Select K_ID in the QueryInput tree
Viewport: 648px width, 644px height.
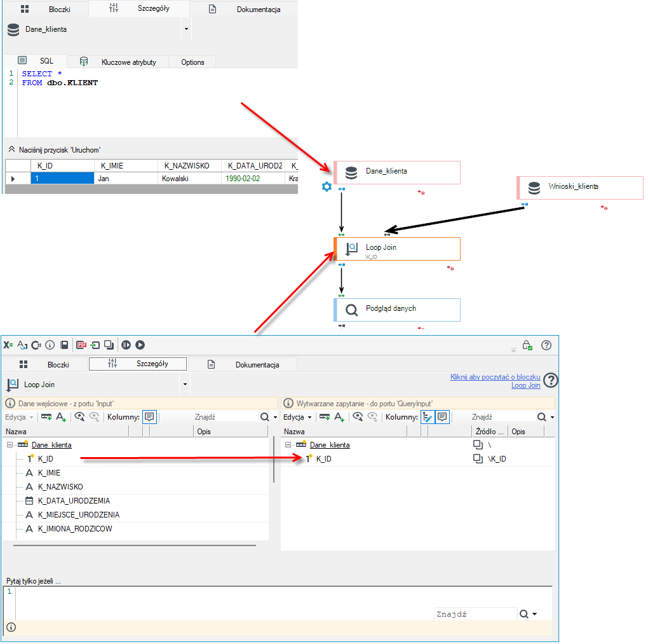point(323,459)
